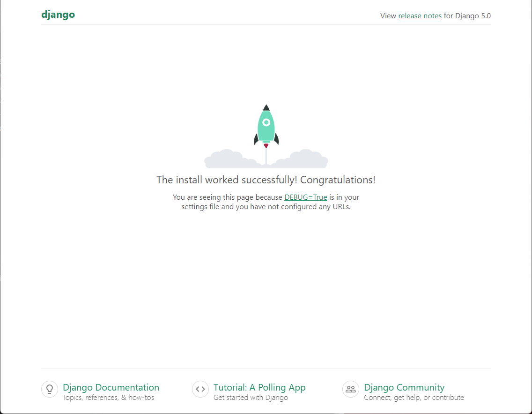Click 'Connect, get help, or contribute' text

[414, 398]
